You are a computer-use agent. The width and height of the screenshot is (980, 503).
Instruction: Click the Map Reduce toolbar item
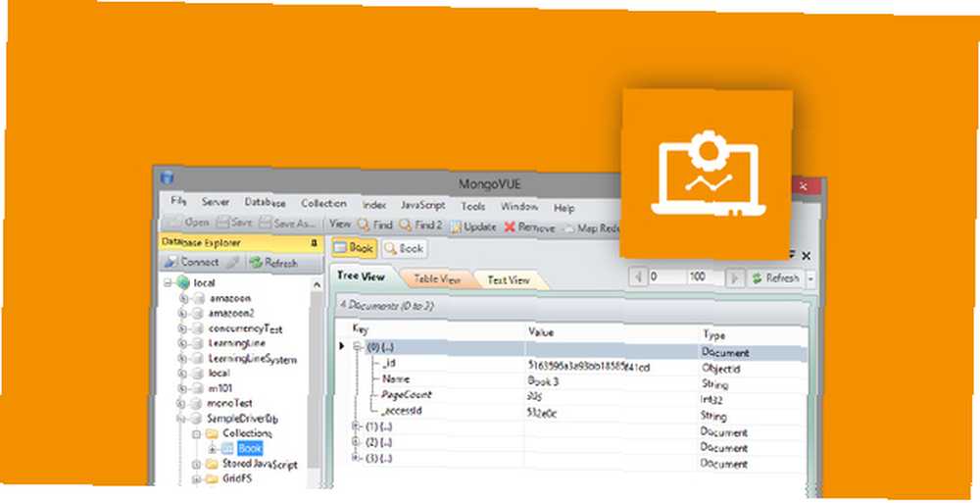coord(591,229)
